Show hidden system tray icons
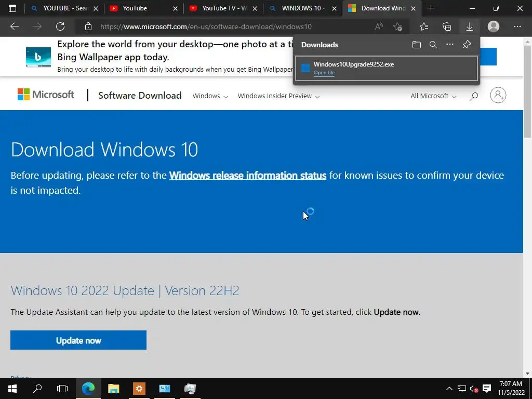Screen dimensions: 532x399 (x=449, y=389)
